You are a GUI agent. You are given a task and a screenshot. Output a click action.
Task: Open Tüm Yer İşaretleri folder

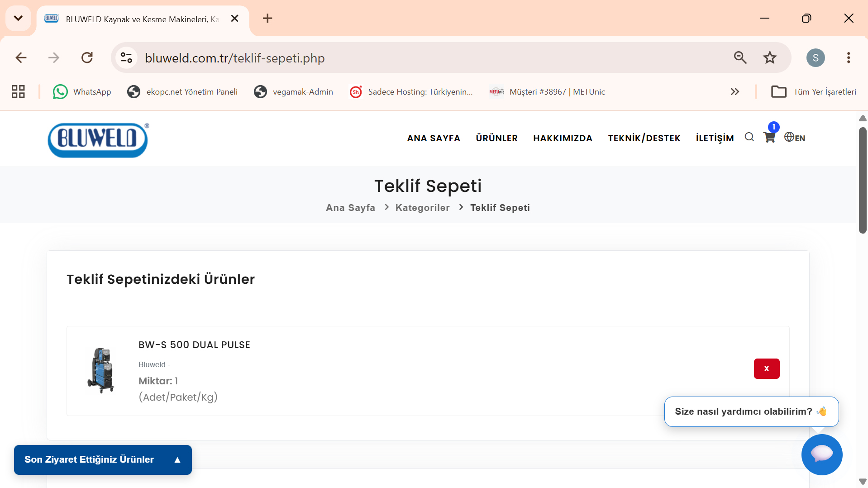pos(814,92)
